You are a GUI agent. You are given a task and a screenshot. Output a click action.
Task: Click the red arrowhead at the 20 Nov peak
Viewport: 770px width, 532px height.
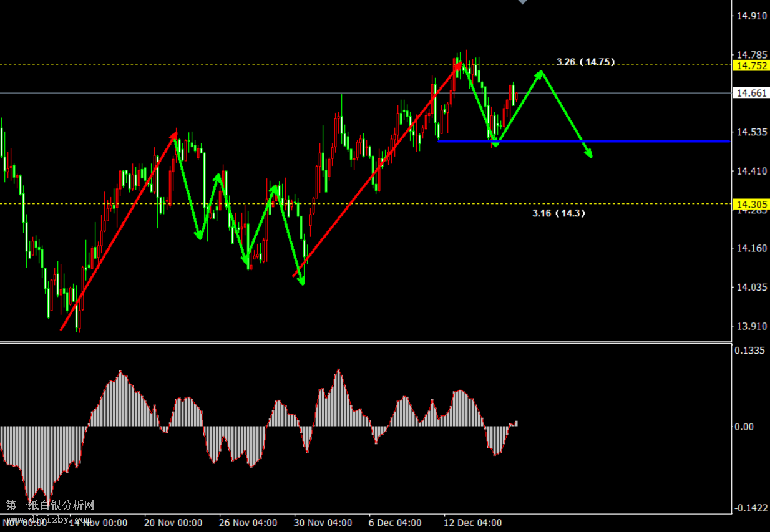[173, 135]
